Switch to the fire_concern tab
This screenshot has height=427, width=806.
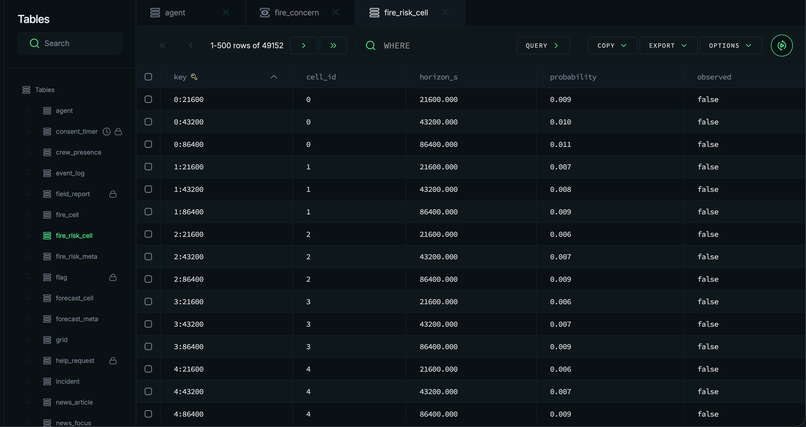[300, 13]
